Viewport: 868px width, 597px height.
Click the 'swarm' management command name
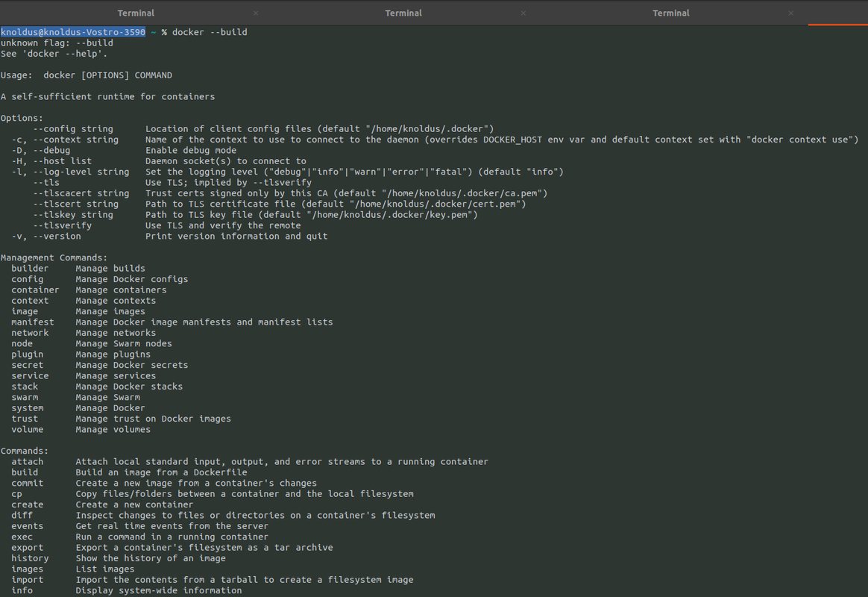pyautogui.click(x=25, y=397)
